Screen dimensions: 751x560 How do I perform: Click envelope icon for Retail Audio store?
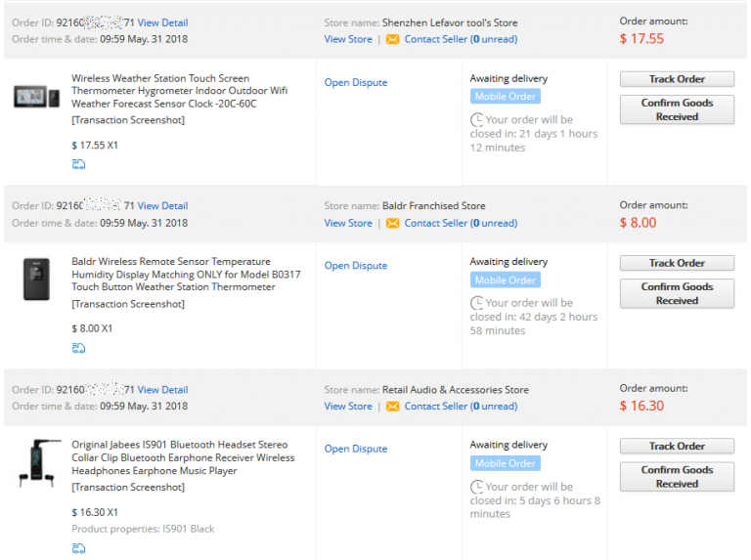(392, 407)
